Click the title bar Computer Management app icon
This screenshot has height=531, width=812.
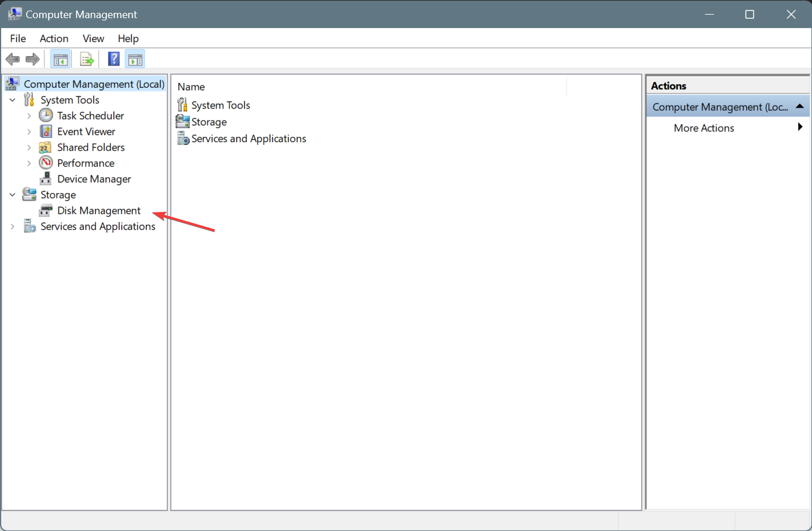click(15, 14)
